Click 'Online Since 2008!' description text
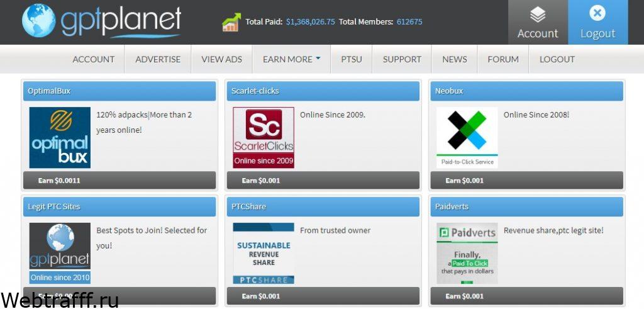Viewport: 644px width, 309px height. 536,115
